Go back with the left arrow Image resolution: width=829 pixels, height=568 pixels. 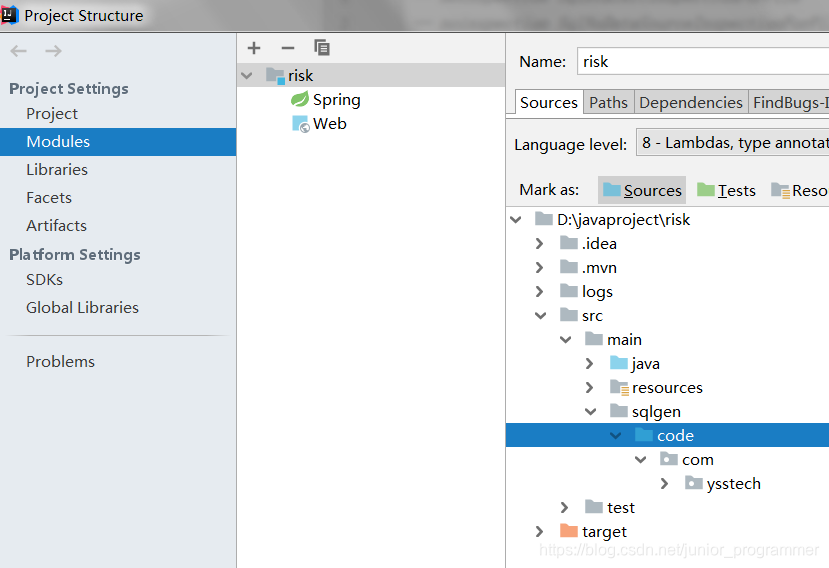(19, 51)
